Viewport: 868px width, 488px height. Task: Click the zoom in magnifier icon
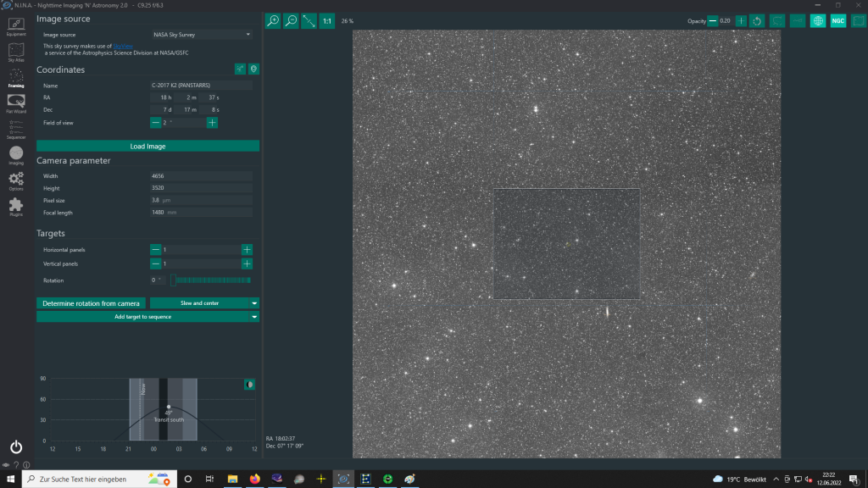tap(273, 20)
